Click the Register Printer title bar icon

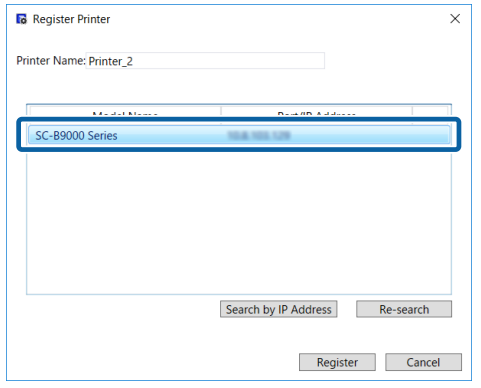(x=21, y=19)
